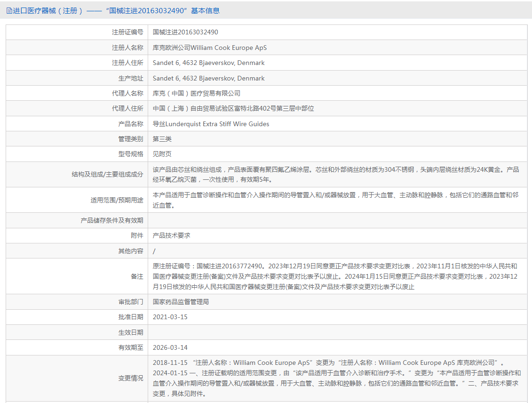Click the 注册人住所 label
The image size is (532, 403).
click(x=127, y=63)
